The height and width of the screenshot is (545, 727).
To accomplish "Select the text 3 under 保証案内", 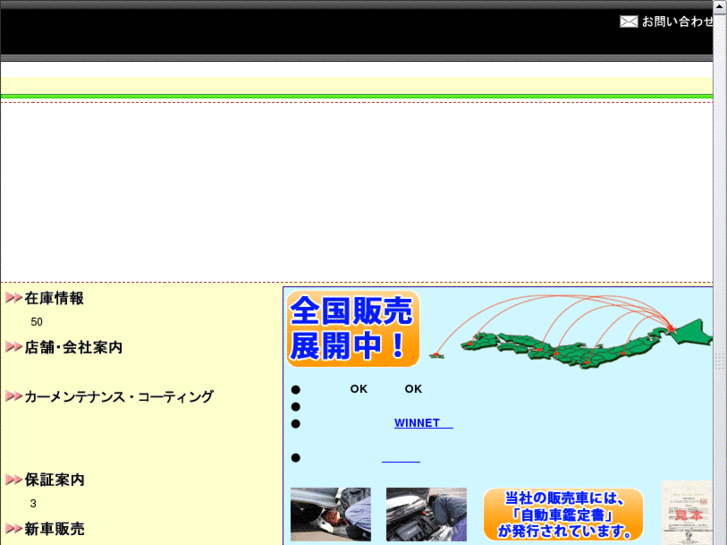I will 33,504.
